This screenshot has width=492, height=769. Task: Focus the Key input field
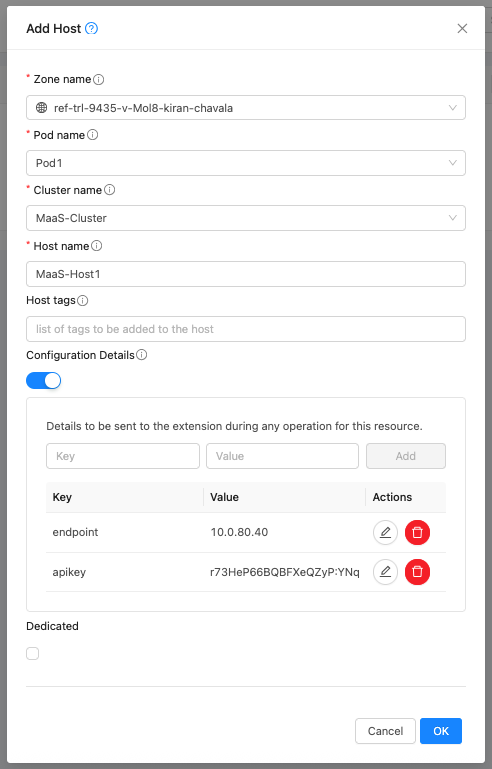click(123, 456)
